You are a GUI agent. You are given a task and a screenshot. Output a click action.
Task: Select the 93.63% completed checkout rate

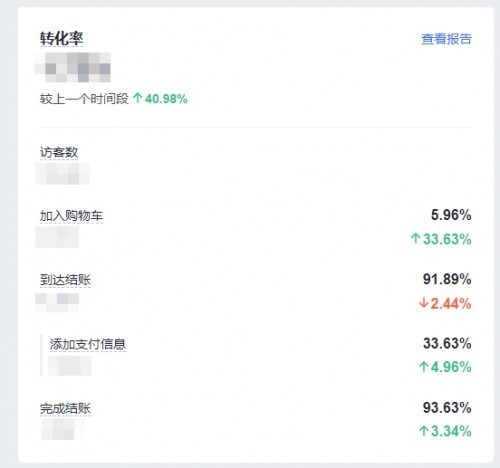[447, 408]
